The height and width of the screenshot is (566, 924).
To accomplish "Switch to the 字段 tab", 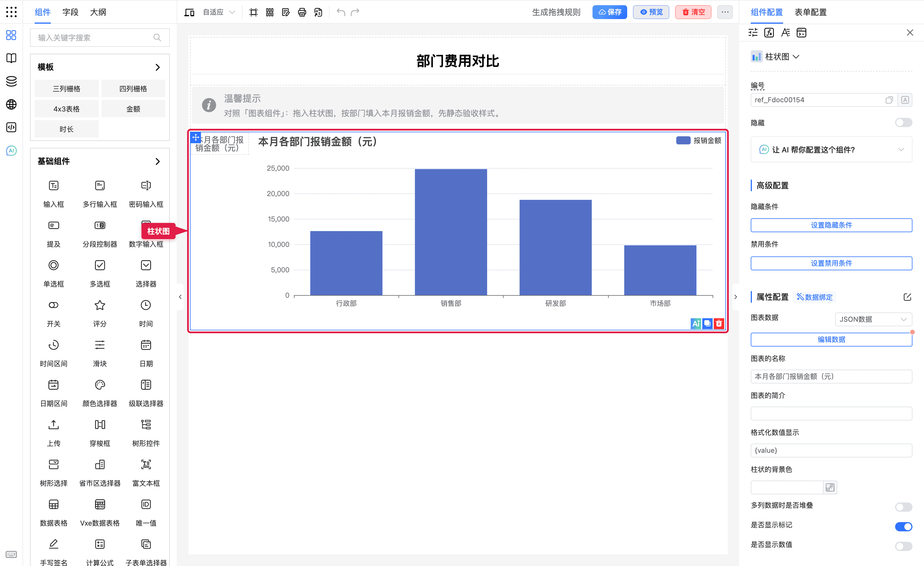I will point(70,12).
